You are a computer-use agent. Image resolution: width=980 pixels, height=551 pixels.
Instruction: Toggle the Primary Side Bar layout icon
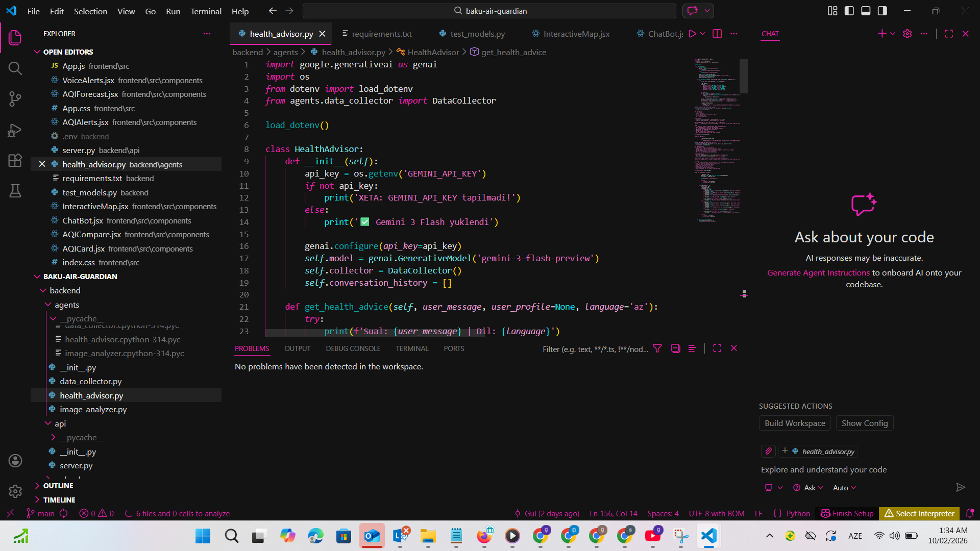849,11
